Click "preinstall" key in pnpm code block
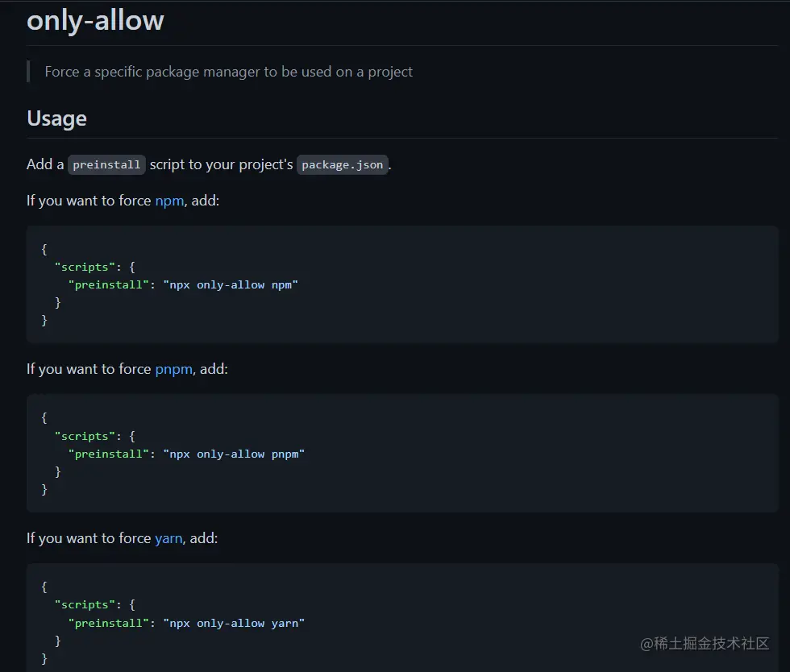This screenshot has height=672, width=790. click(109, 454)
